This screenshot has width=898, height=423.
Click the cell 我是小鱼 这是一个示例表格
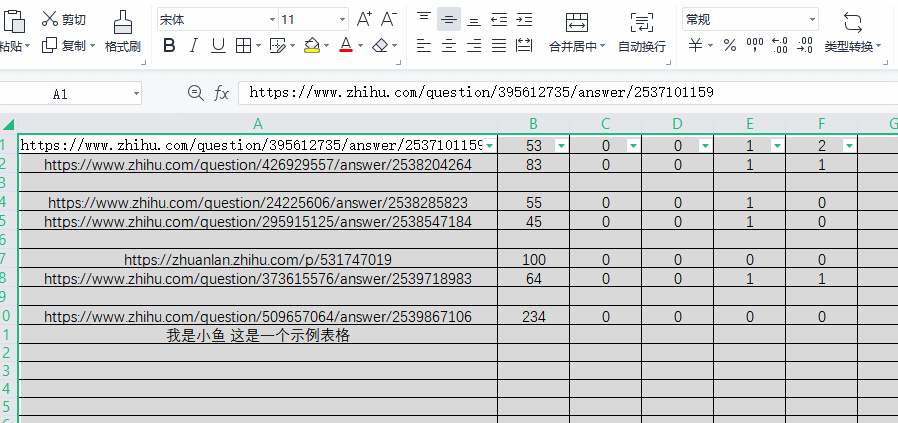pos(258,335)
